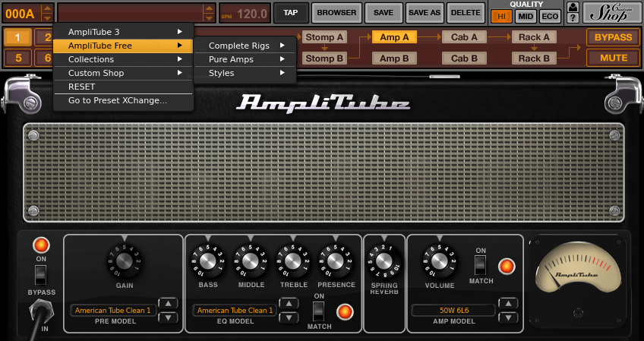Open the Collections submenu
Image resolution: width=644 pixels, height=341 pixels.
pos(123,59)
